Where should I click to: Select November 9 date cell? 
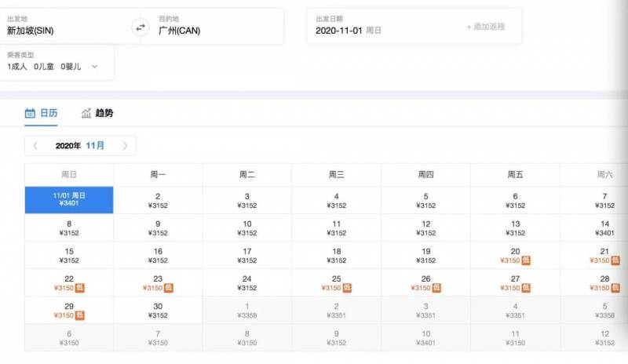(158, 227)
